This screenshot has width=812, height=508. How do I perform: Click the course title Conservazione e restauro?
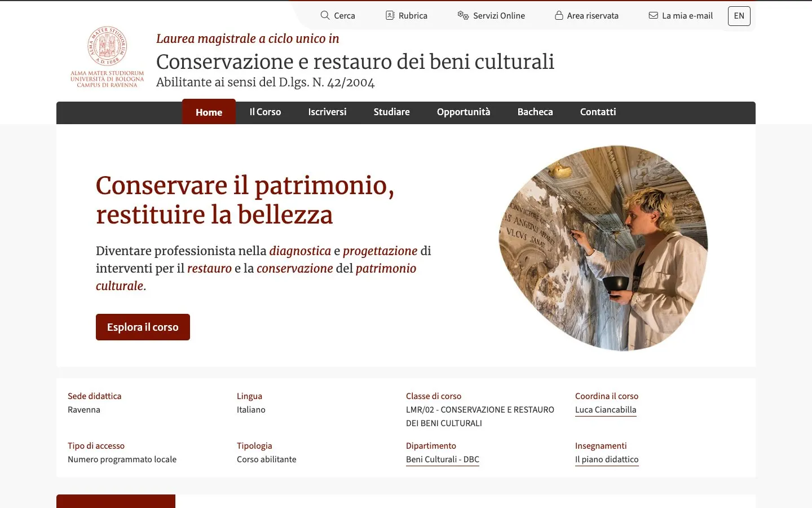(x=355, y=62)
